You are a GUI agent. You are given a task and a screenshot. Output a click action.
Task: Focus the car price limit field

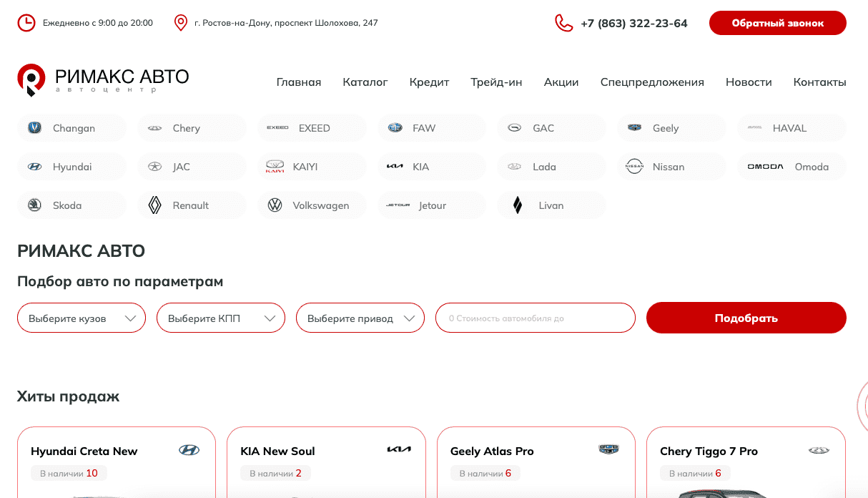(536, 318)
